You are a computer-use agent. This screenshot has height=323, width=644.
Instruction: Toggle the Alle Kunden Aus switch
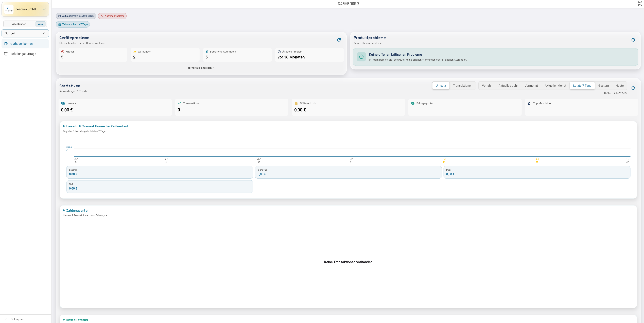(x=40, y=24)
